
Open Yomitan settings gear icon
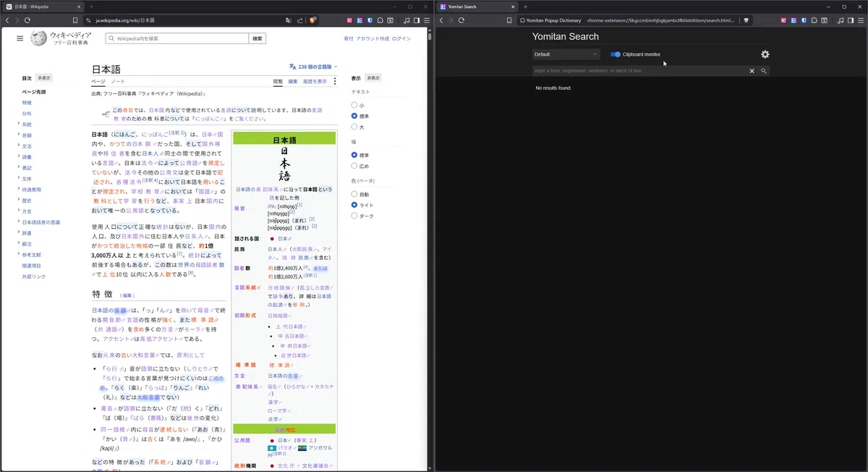tap(765, 54)
